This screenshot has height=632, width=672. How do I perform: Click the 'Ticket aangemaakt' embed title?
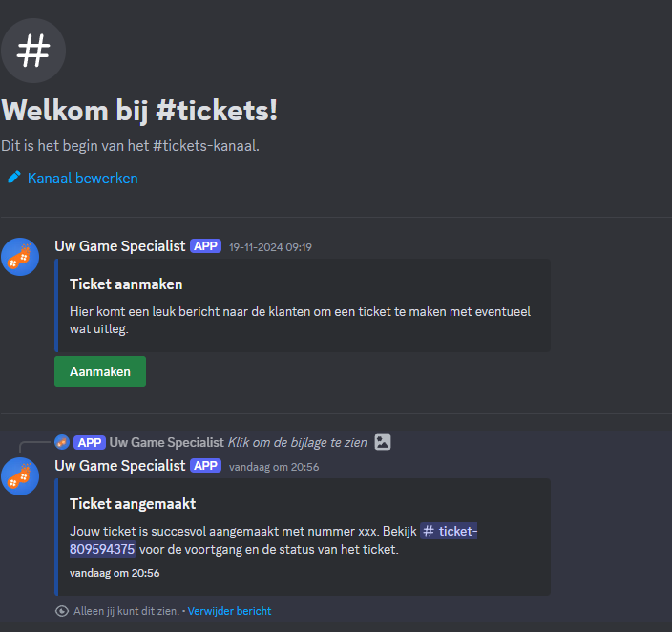coord(133,503)
